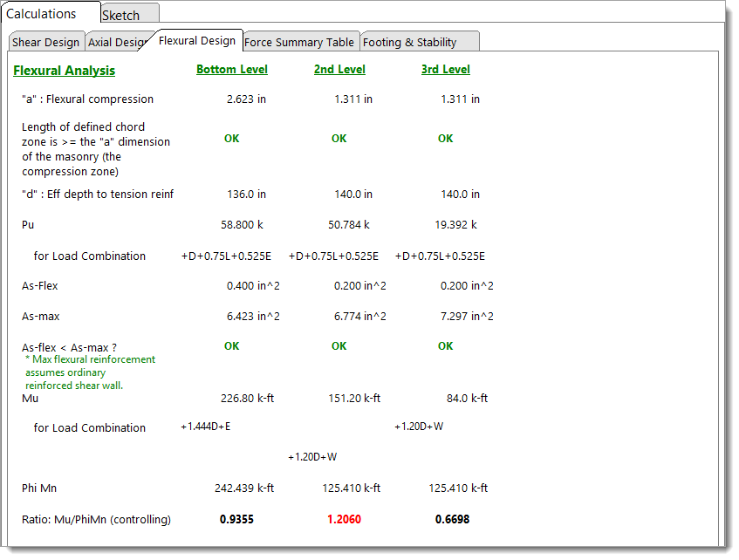The height and width of the screenshot is (560, 739).
Task: Switch to the Sketch tab
Action: (121, 15)
